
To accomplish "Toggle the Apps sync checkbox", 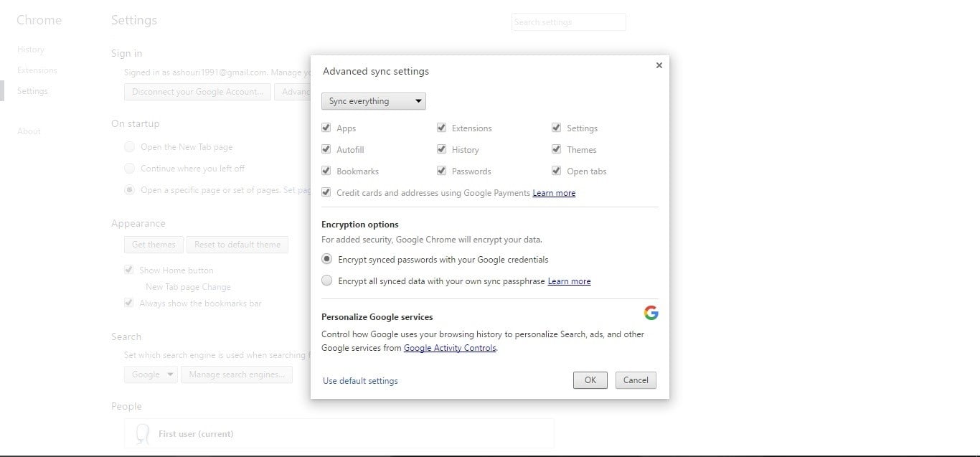I will (326, 128).
